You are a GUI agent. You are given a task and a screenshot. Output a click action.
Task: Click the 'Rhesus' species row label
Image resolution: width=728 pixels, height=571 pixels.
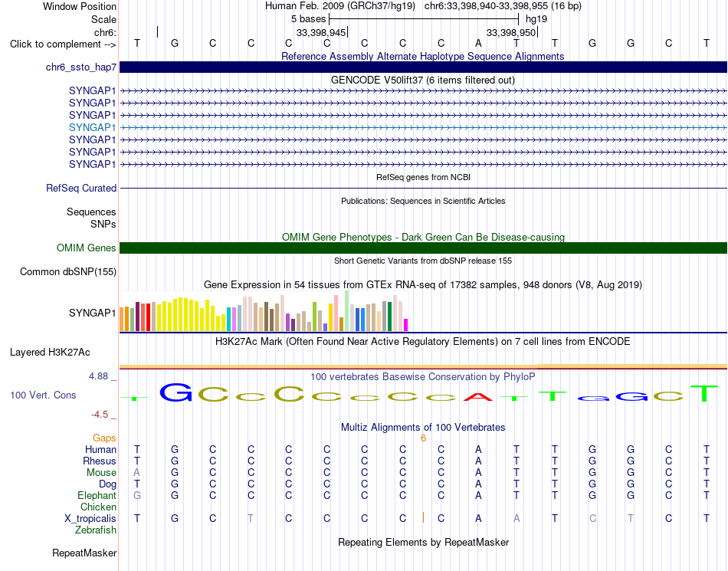(100, 461)
